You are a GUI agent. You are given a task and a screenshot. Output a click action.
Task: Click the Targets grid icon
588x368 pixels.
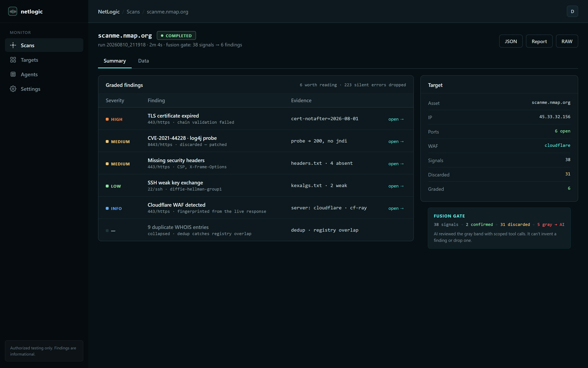13,60
